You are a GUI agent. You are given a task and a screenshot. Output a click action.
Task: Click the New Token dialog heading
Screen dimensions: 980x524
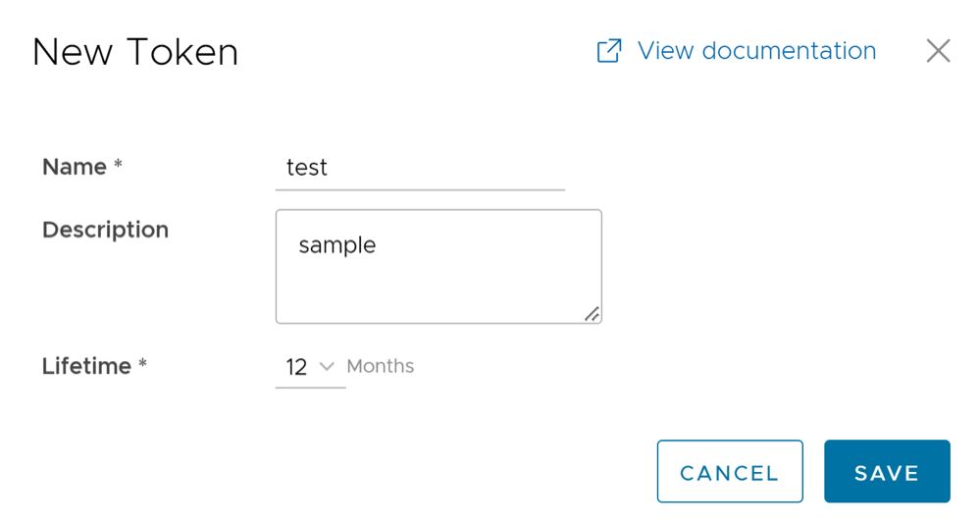[135, 52]
